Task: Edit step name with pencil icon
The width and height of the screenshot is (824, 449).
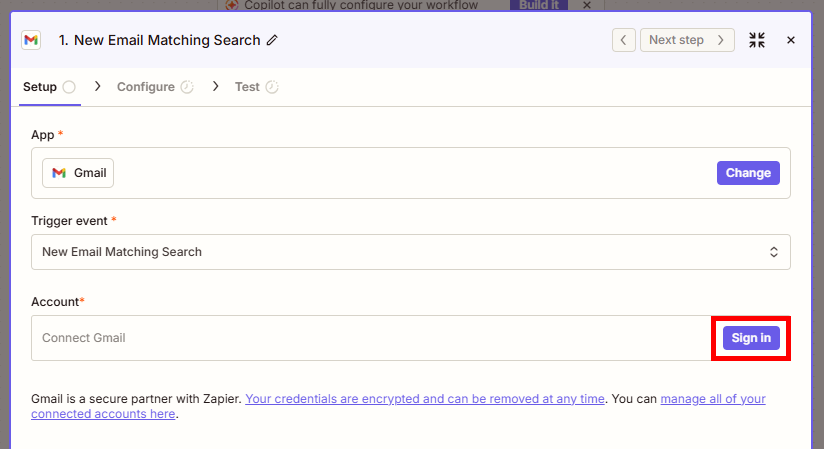Action: coord(272,40)
